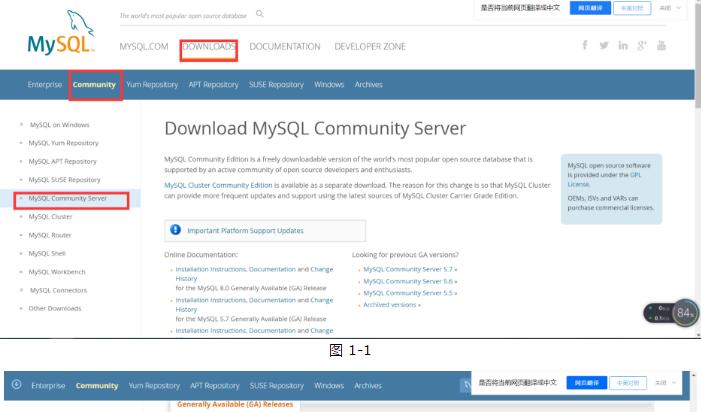Open APT Repository tab in the first figure's blue bar
Screen dimensions: 701x412
tap(213, 84)
